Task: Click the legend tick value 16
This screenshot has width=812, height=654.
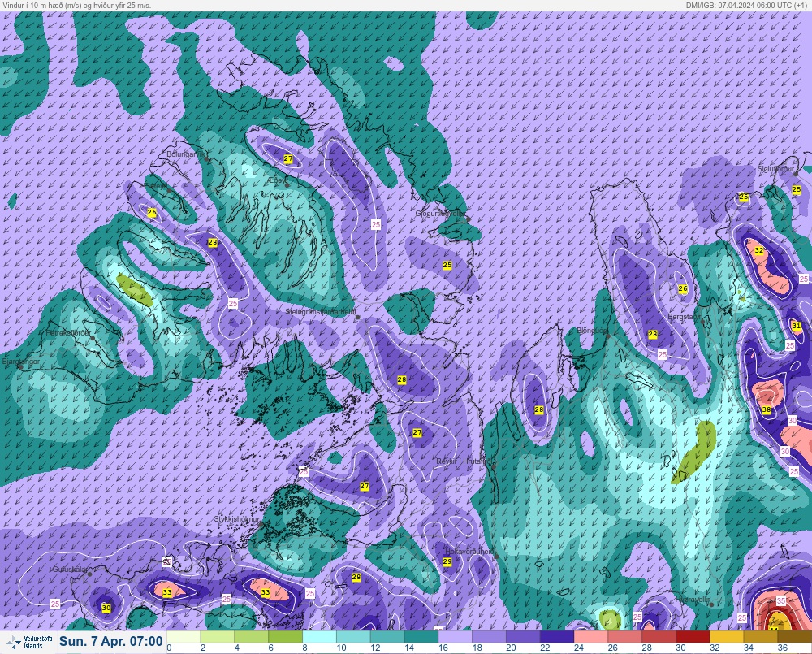Action: click(x=443, y=648)
